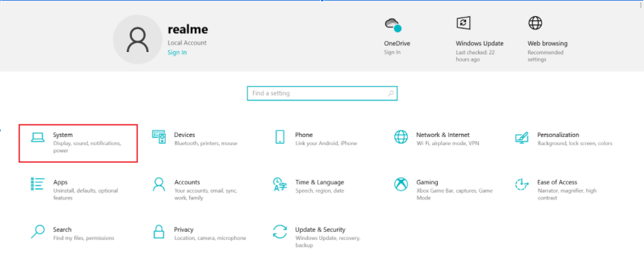Click the Time & Language icon
The width and height of the screenshot is (644, 259).
[x=279, y=184]
